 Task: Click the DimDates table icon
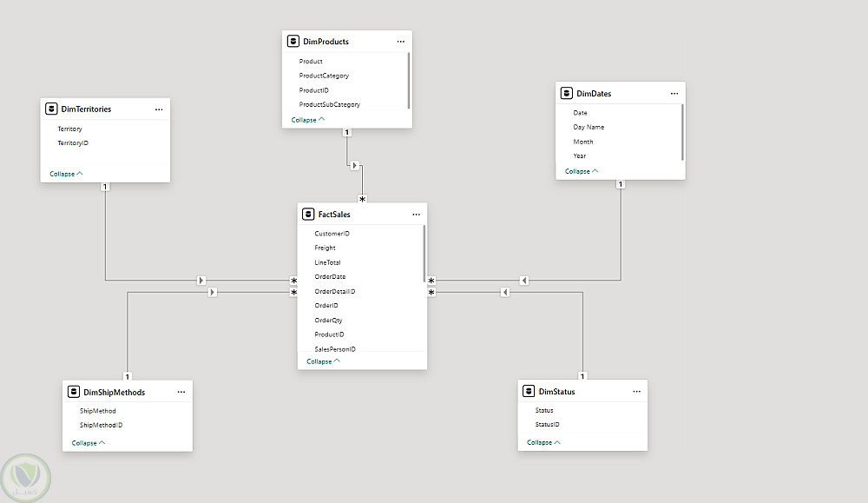click(x=567, y=93)
